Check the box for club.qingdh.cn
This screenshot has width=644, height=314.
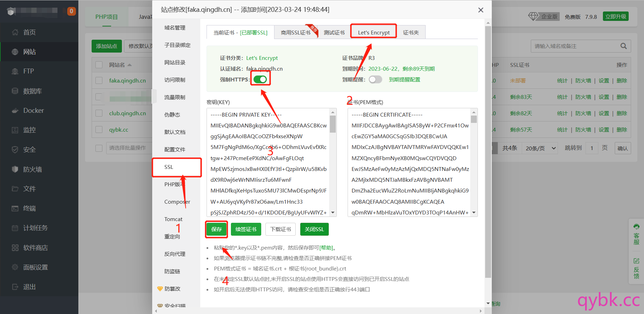click(99, 113)
